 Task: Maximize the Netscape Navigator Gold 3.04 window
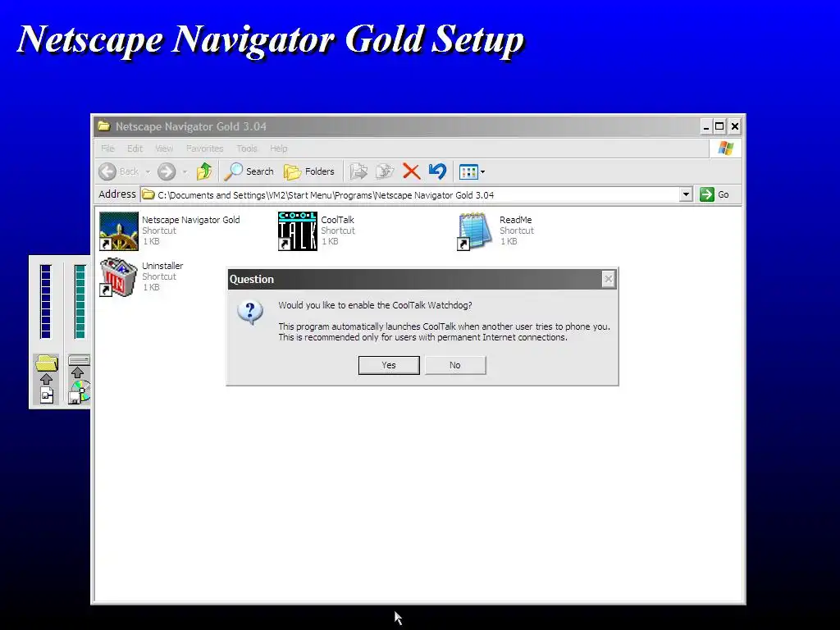(719, 127)
